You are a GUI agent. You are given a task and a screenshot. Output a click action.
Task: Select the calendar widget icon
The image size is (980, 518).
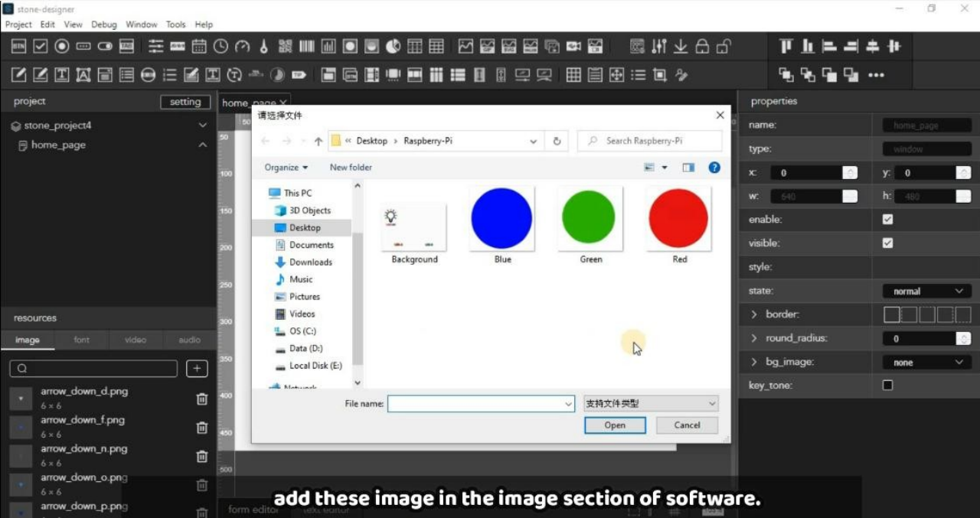pyautogui.click(x=199, y=47)
